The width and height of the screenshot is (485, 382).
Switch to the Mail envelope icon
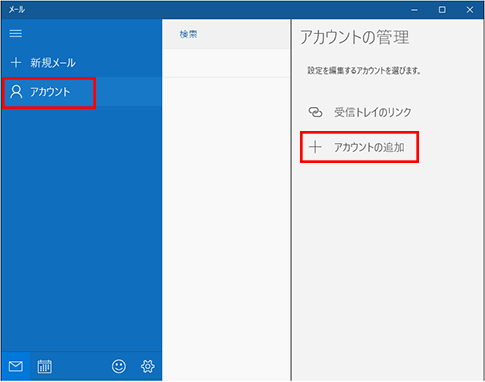pos(16,366)
